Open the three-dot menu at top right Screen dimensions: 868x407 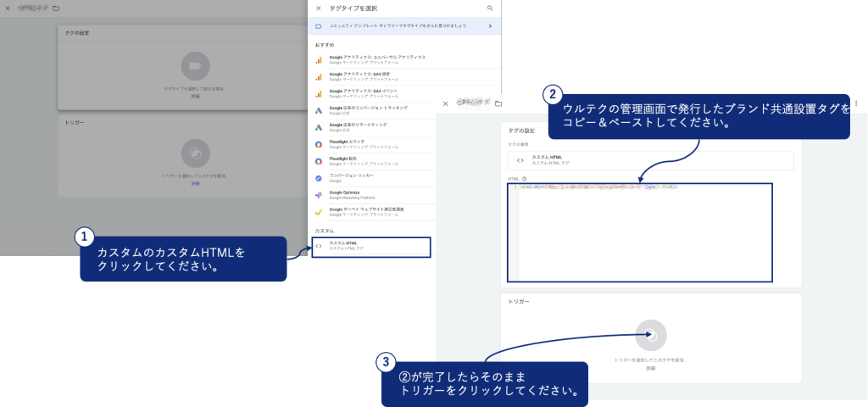[856, 103]
